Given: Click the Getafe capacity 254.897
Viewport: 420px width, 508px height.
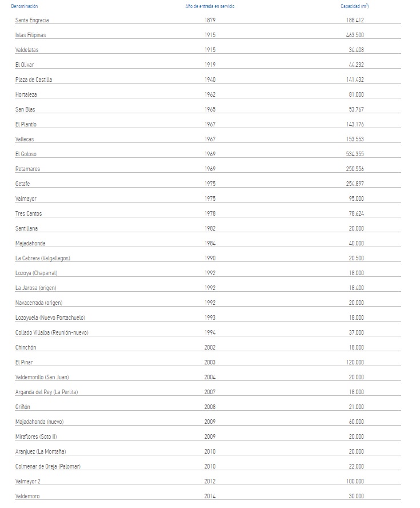Looking at the screenshot, I should click(x=355, y=184).
